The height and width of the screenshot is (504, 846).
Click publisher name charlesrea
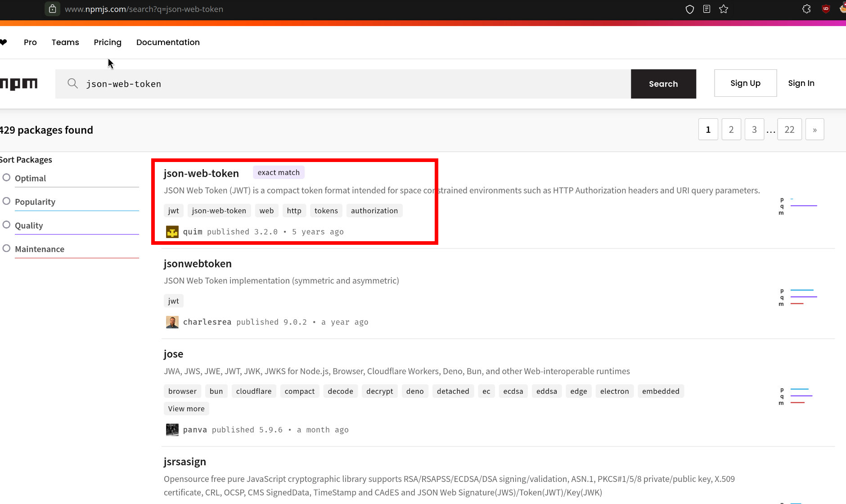207,322
